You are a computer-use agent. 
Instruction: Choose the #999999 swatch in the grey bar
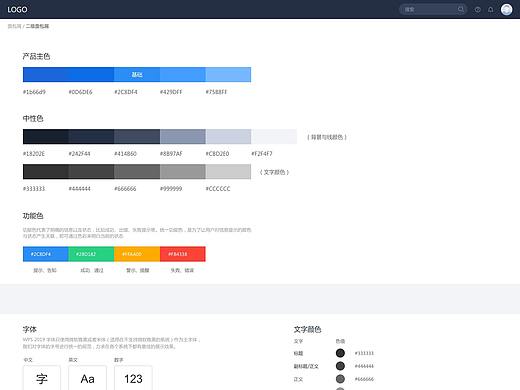click(183, 172)
